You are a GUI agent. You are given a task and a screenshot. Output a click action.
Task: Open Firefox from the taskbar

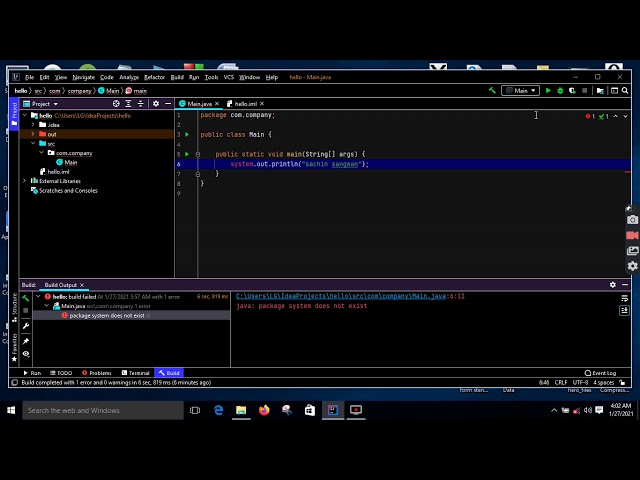[x=264, y=410]
